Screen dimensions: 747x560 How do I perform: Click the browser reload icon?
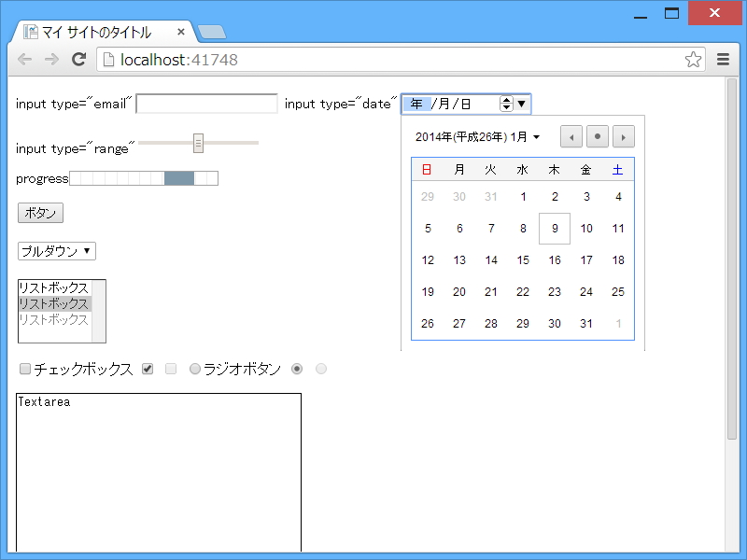78,59
